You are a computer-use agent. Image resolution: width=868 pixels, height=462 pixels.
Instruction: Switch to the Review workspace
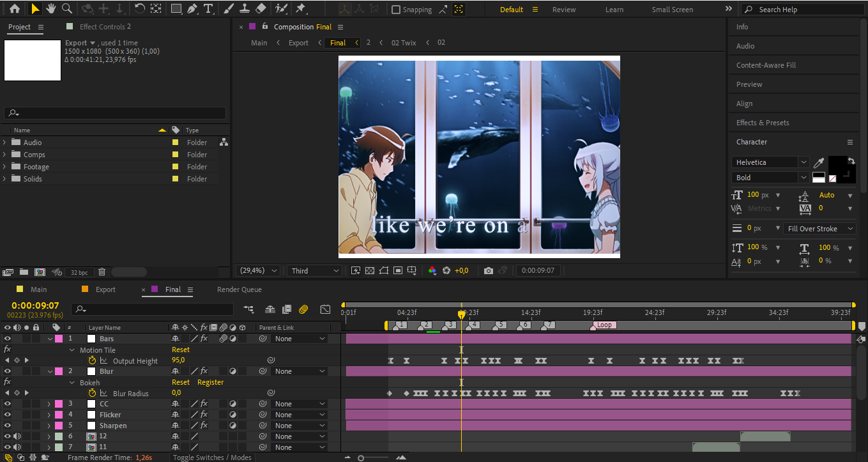pos(563,10)
